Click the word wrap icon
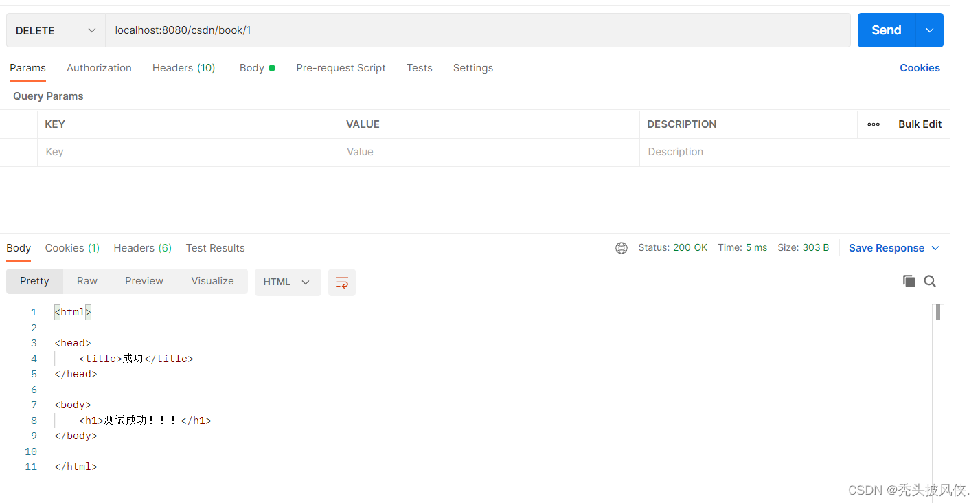This screenshot has height=503, width=980. [342, 282]
